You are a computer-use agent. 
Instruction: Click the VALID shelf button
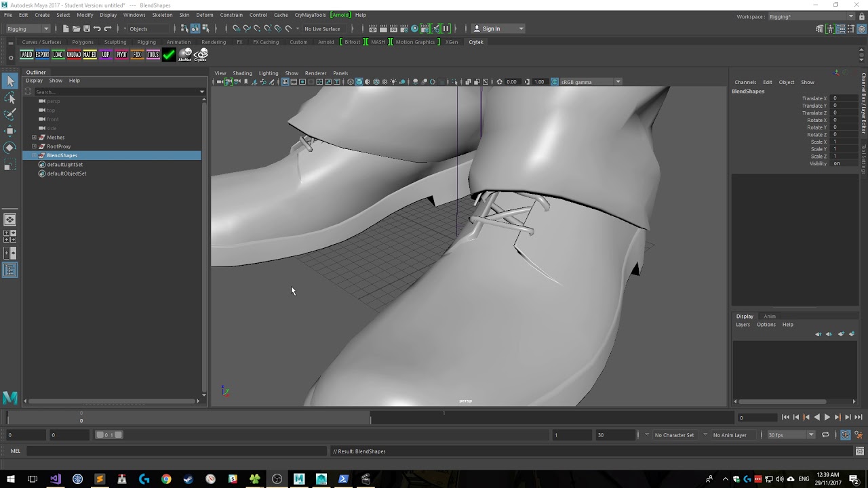[x=26, y=55]
